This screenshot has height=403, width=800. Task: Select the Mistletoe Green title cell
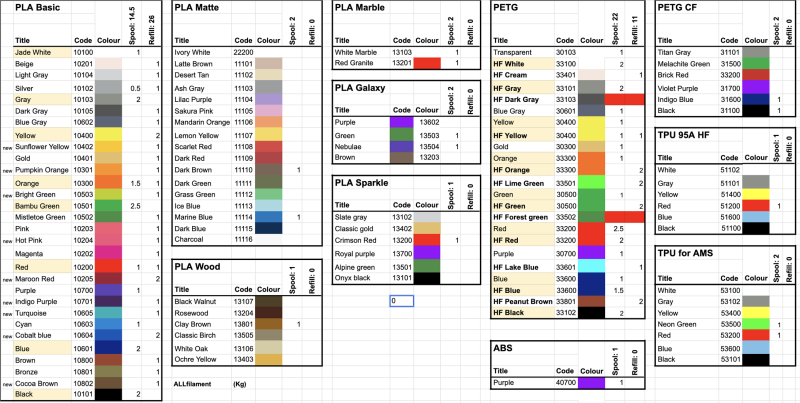tap(42, 217)
